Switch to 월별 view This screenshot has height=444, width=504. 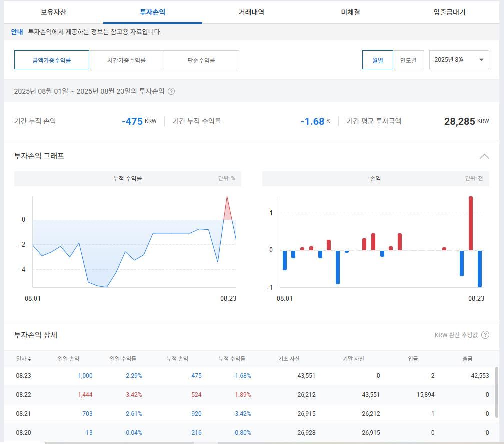click(377, 60)
